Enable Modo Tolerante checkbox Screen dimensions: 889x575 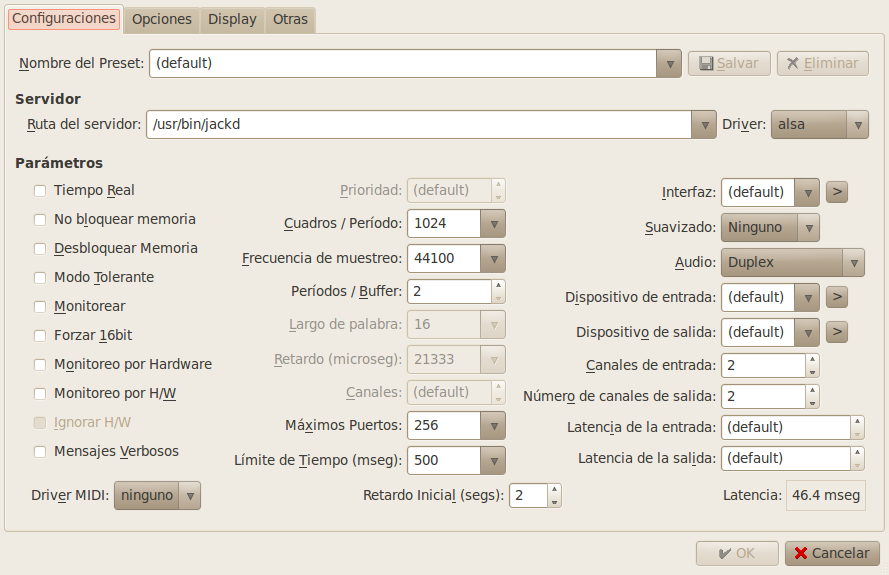click(40, 277)
